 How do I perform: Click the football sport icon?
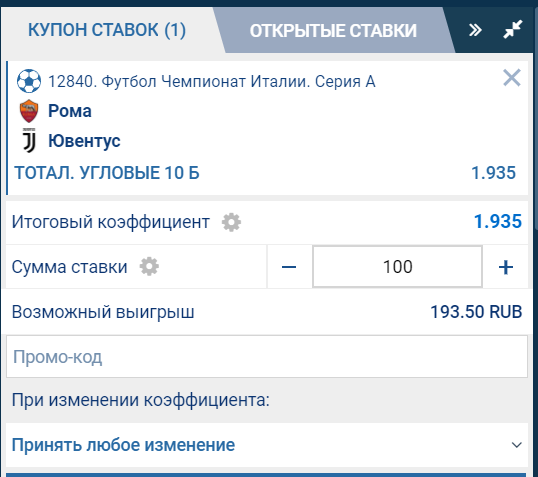coord(29,81)
